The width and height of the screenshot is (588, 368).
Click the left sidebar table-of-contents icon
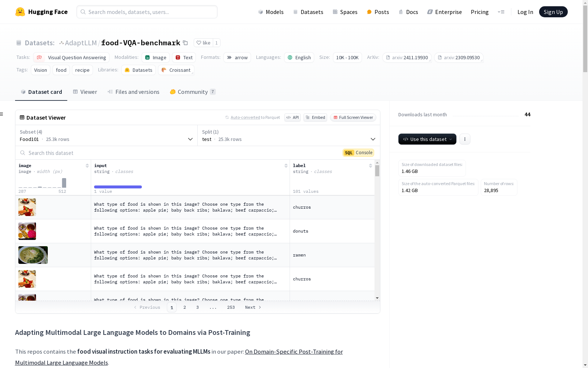click(1, 114)
